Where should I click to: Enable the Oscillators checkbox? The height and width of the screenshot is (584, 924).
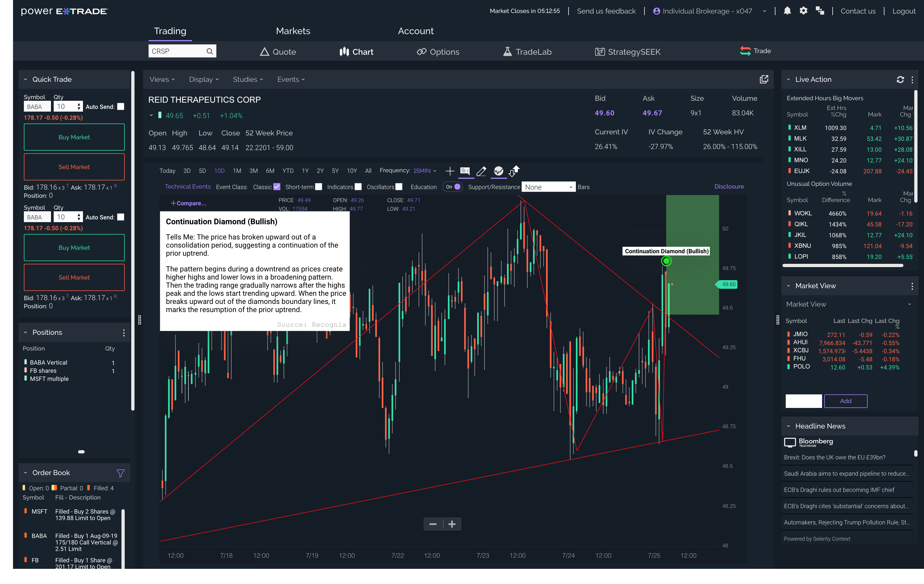click(399, 187)
